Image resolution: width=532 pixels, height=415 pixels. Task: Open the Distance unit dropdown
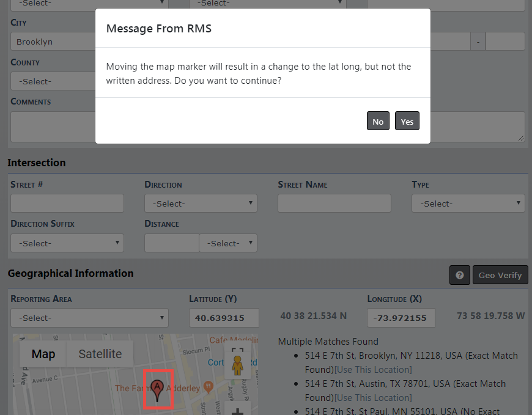tap(228, 243)
